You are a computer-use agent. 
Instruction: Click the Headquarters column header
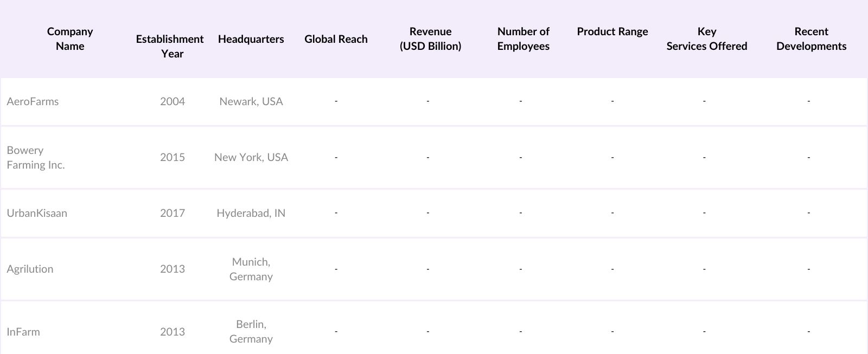(x=251, y=39)
